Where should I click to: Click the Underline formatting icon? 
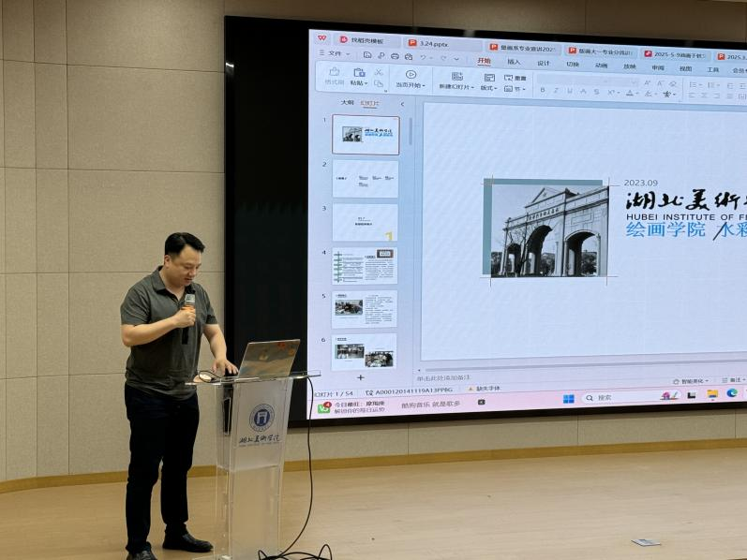tap(569, 91)
